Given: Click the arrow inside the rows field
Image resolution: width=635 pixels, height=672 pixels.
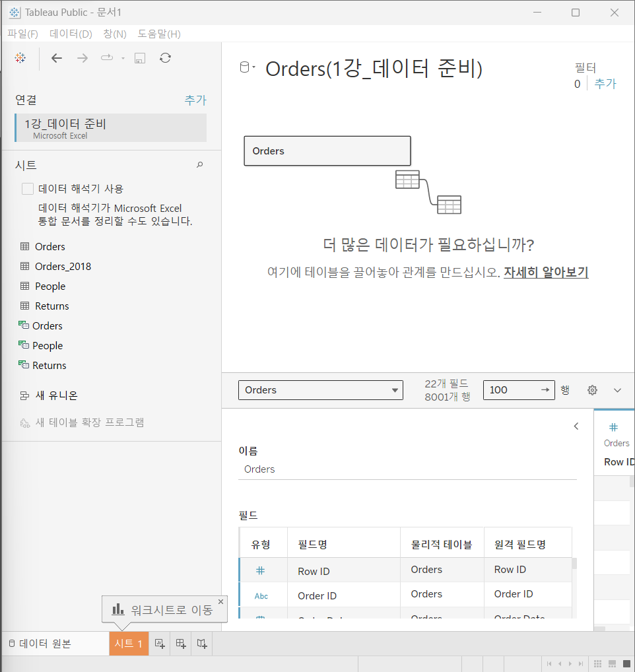Looking at the screenshot, I should 545,390.
